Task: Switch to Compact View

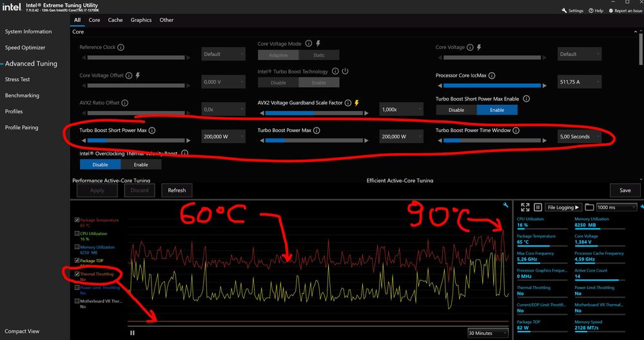Action: tap(22, 332)
